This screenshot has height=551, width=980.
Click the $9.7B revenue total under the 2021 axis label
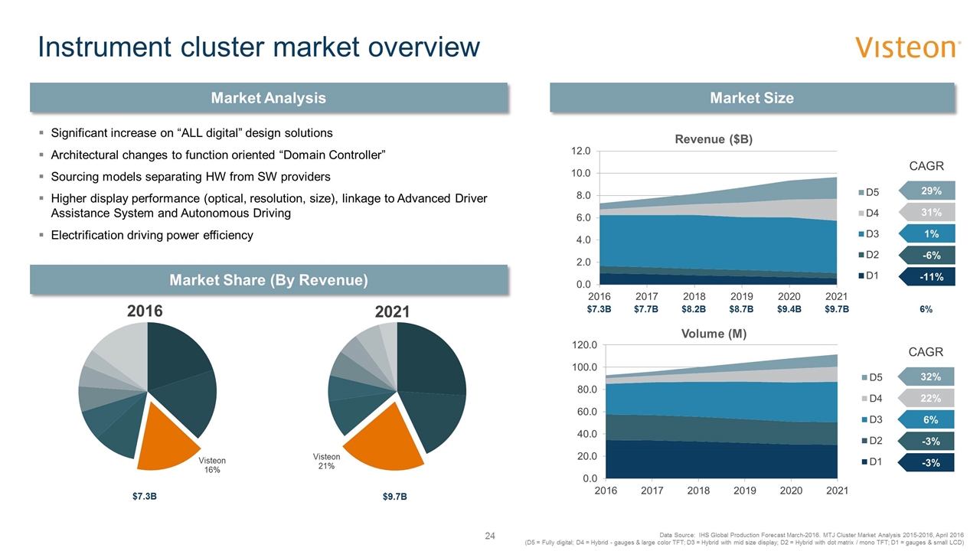[x=837, y=309]
